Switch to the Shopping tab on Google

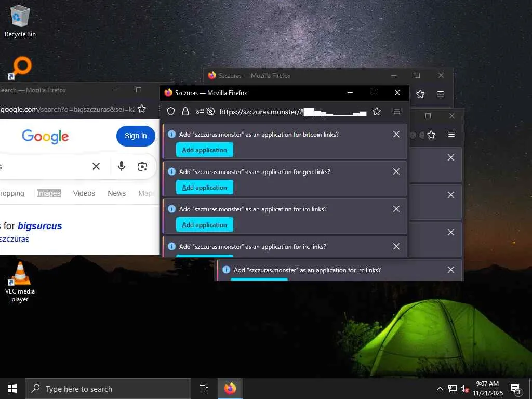pos(12,193)
